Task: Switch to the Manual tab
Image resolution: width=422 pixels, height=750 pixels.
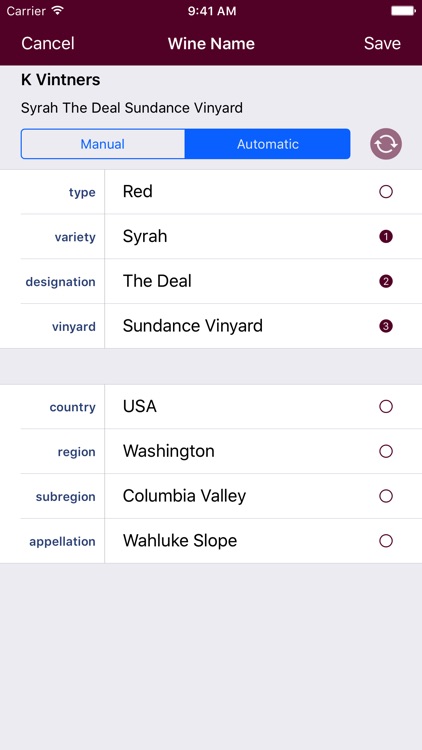Action: pyautogui.click(x=103, y=144)
